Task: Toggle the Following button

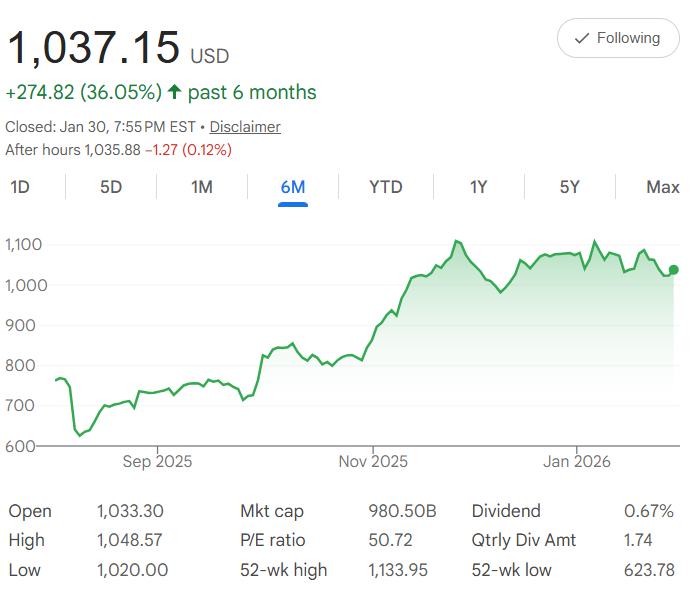Action: click(x=617, y=38)
